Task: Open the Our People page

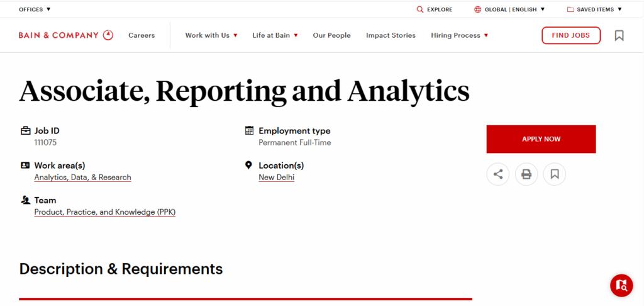Action: (x=332, y=35)
